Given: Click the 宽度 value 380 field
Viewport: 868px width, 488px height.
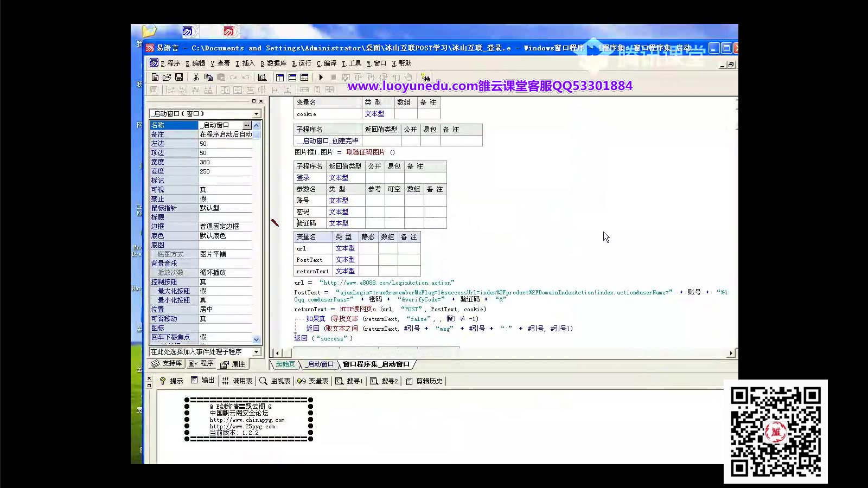Looking at the screenshot, I should [x=225, y=162].
